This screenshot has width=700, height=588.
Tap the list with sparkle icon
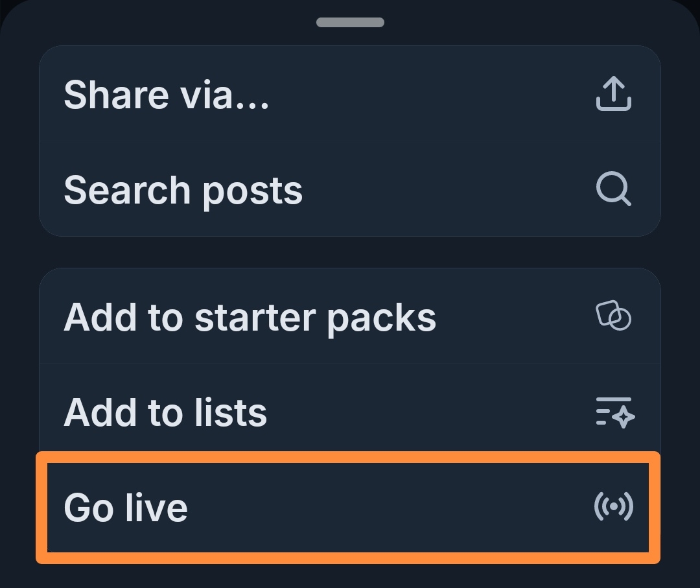614,412
